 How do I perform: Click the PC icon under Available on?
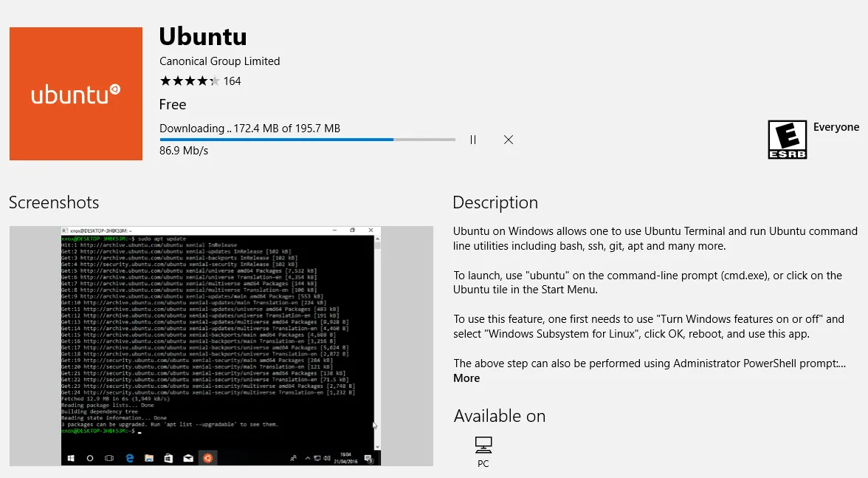coord(483,443)
